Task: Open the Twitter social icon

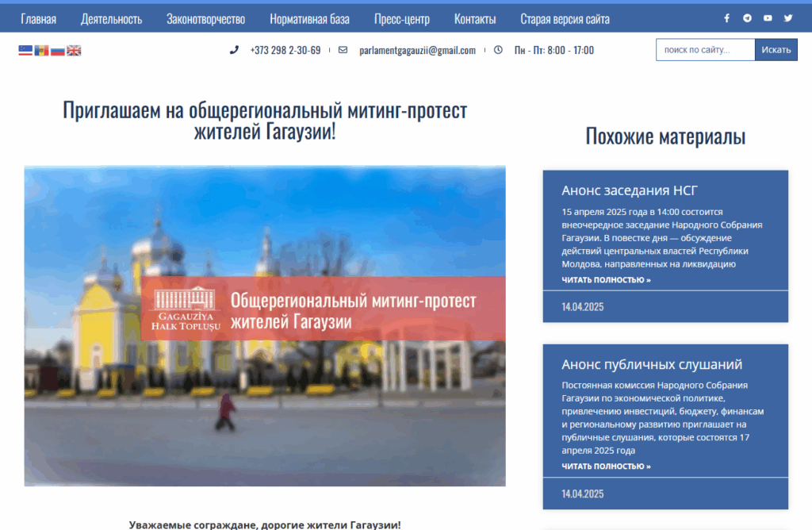Action: (788, 18)
